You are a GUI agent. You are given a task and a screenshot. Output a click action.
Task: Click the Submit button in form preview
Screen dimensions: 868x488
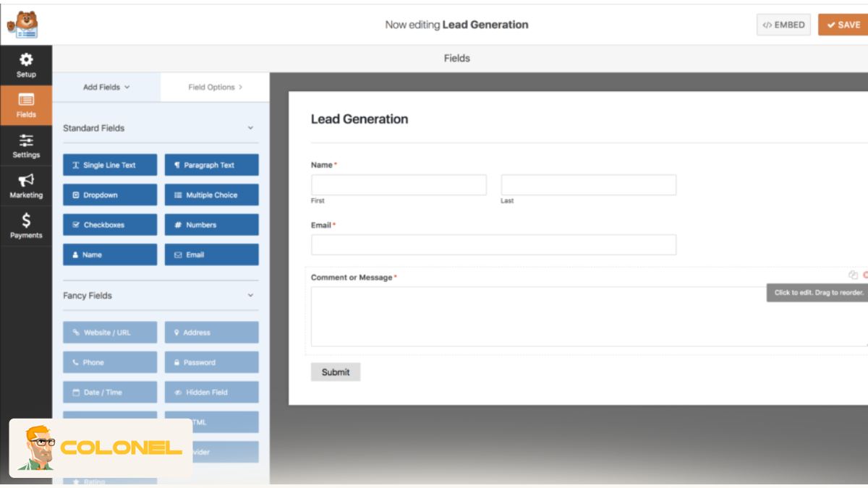335,372
